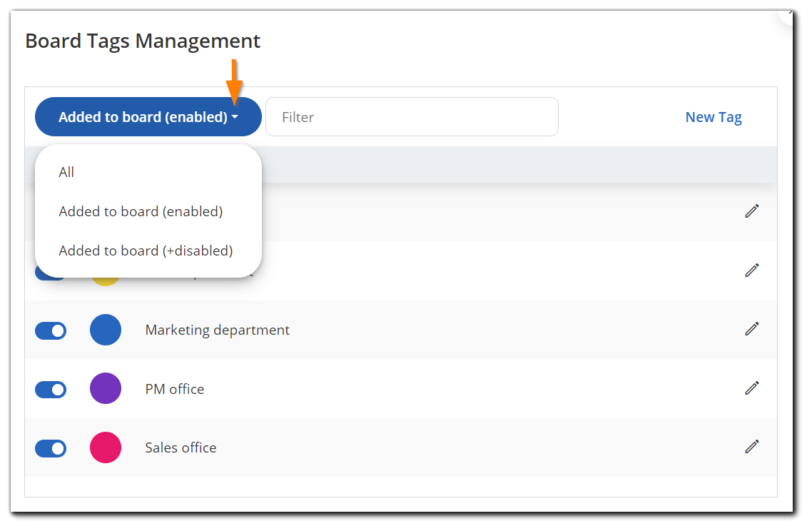Image resolution: width=812 pixels, height=531 pixels.
Task: Open the Added to board (enabled) dropdown
Action: pos(148,117)
